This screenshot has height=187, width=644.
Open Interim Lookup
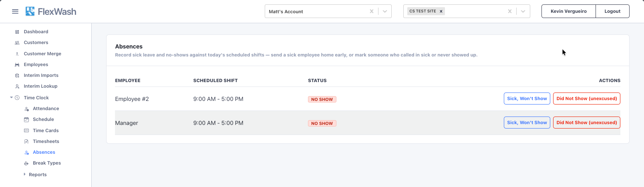40,86
